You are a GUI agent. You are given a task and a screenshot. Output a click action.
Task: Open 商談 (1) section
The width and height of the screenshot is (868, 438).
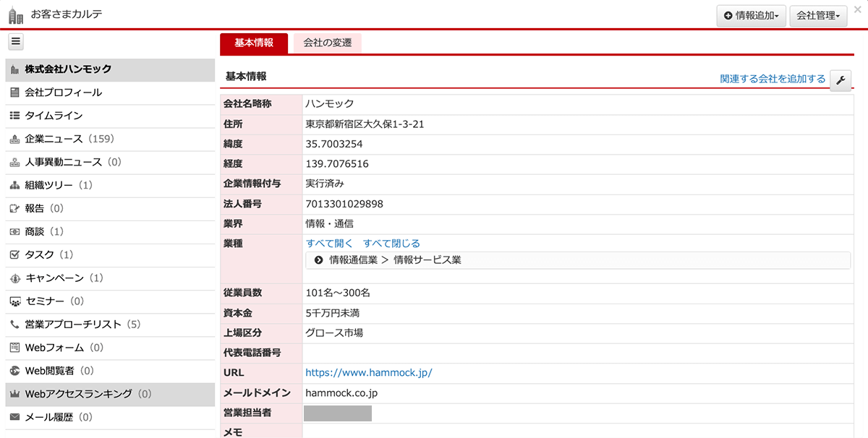110,232
